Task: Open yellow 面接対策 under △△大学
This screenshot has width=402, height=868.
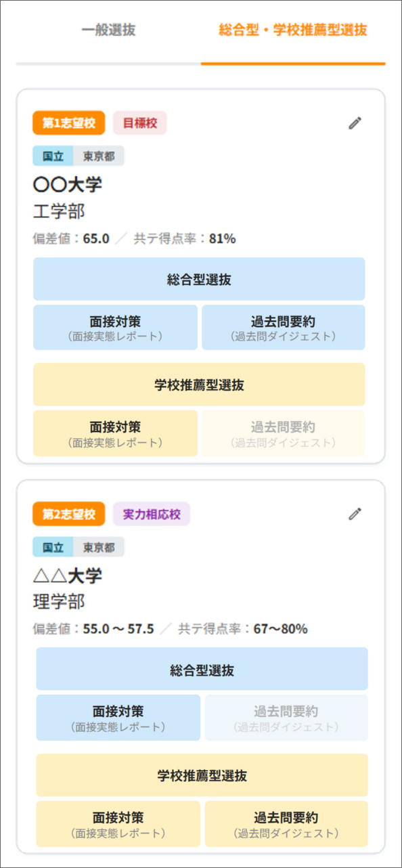Action: pyautogui.click(x=118, y=824)
